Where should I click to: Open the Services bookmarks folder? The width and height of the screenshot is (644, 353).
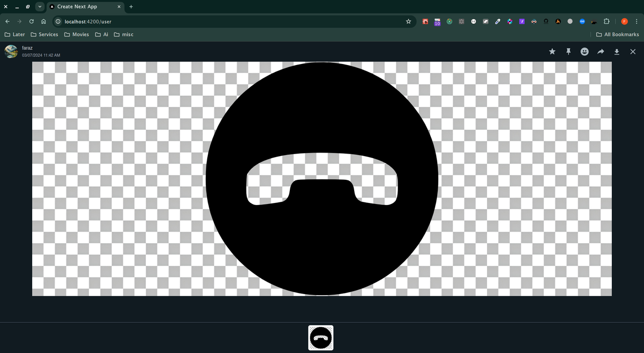[x=44, y=34]
